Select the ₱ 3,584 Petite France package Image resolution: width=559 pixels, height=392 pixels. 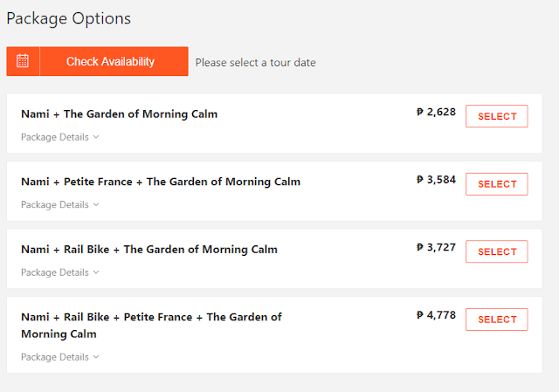[x=497, y=184]
